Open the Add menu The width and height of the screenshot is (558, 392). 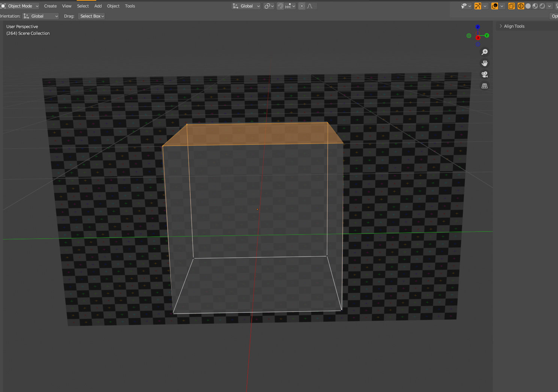(98, 6)
